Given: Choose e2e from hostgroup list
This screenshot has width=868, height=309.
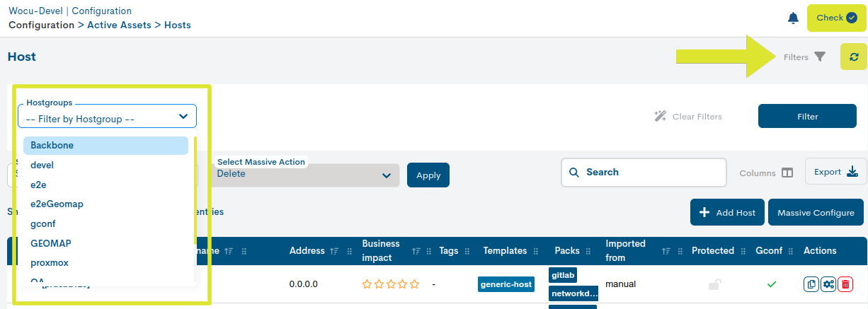Looking at the screenshot, I should pyautogui.click(x=105, y=185).
